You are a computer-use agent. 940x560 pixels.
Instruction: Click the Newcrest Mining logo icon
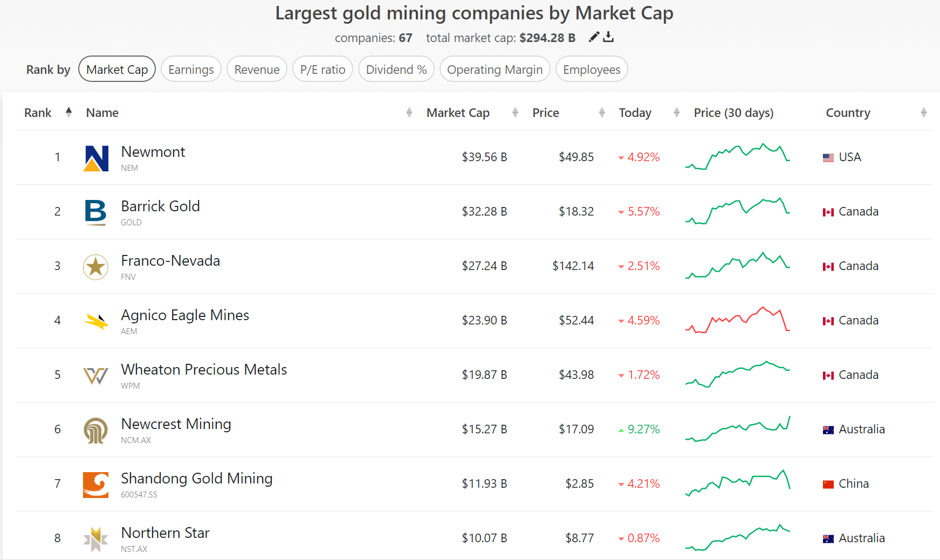coord(96,430)
